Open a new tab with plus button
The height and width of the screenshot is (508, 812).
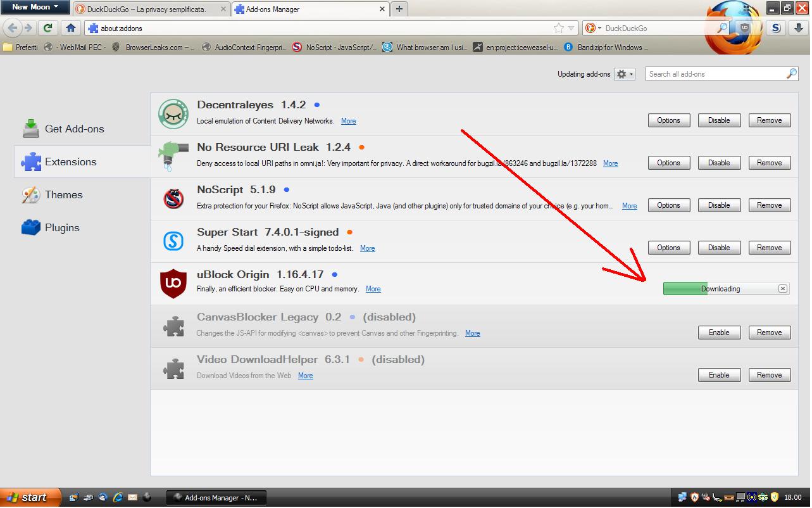(x=399, y=9)
